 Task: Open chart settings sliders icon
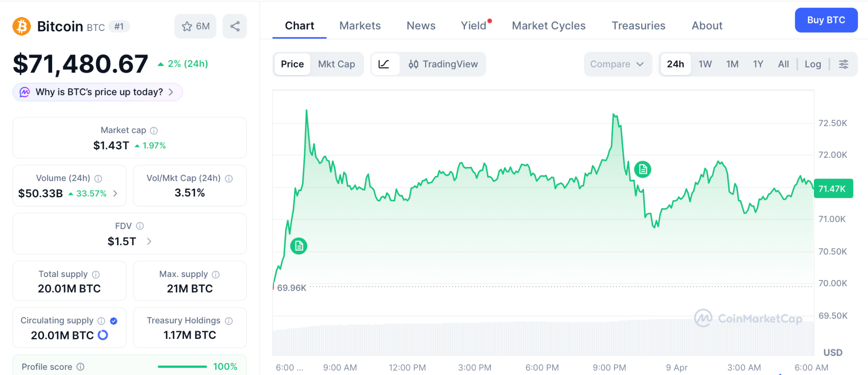tap(843, 64)
